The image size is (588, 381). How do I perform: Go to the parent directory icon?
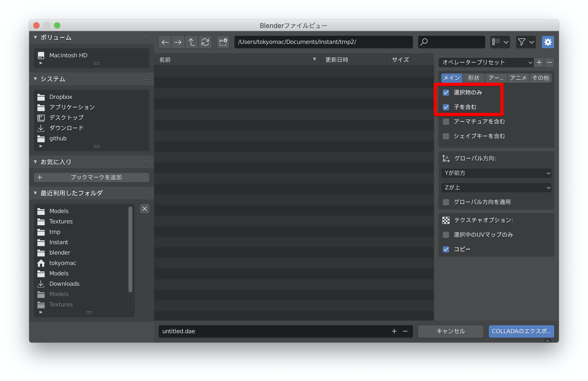coord(192,42)
